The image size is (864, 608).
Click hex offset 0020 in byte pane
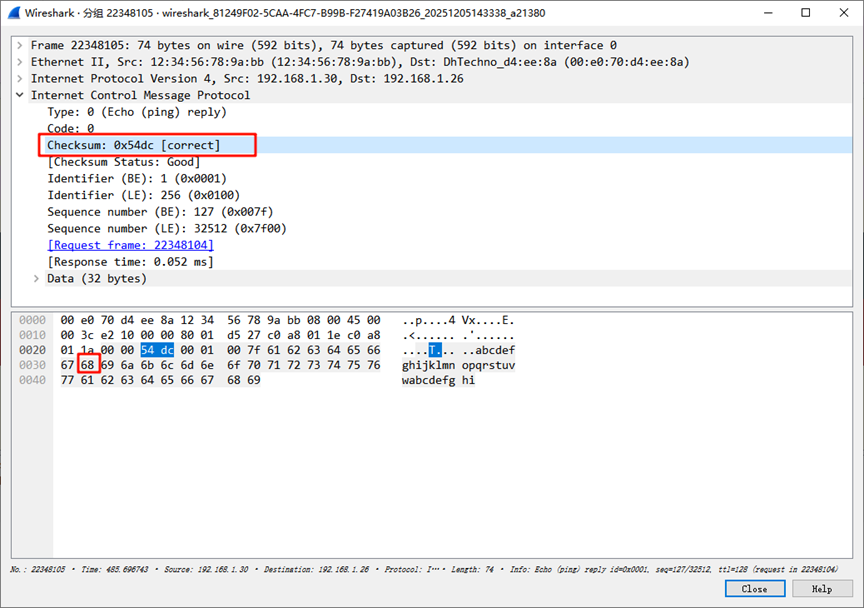pyautogui.click(x=33, y=350)
